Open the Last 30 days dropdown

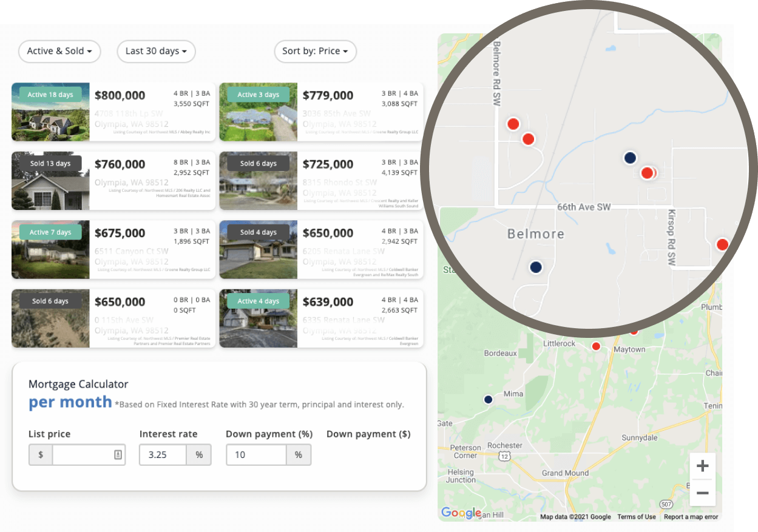(x=156, y=52)
